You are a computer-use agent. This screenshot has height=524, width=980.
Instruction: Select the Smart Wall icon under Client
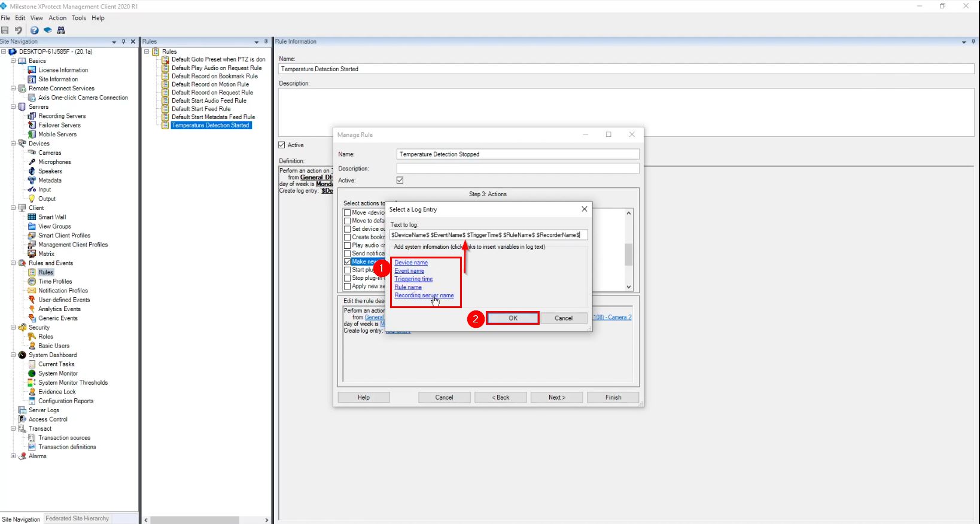tap(32, 217)
